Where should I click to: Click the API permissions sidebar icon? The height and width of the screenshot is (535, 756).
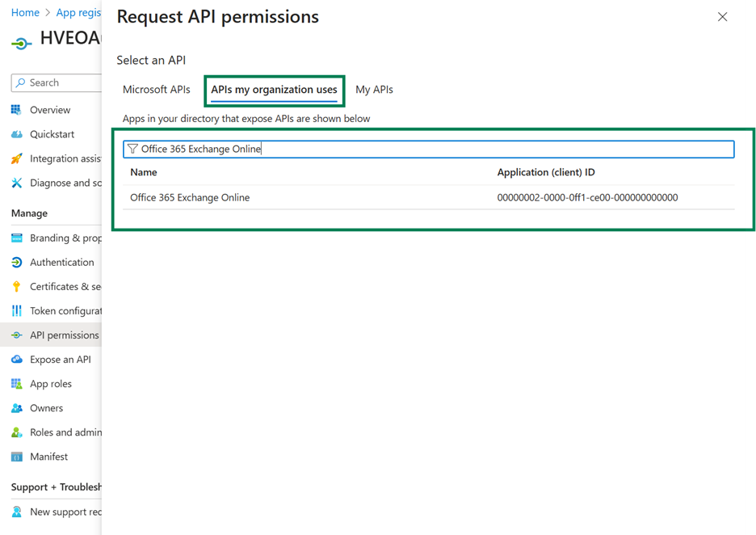point(16,335)
